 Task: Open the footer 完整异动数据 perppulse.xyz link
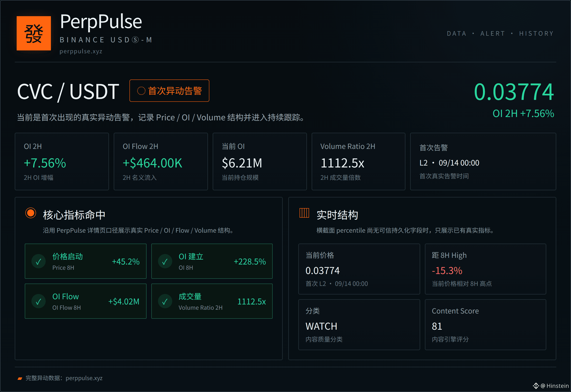64,378
